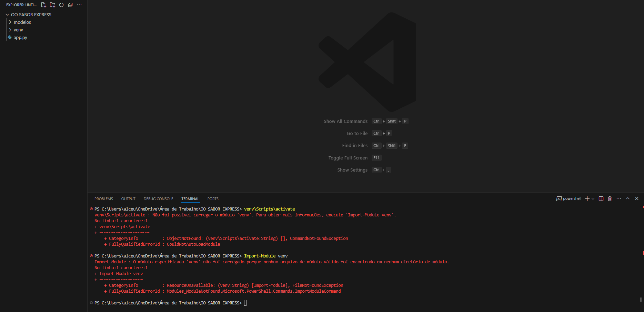This screenshot has height=312, width=644.
Task: Kill terminal with the trash icon
Action: pyautogui.click(x=610, y=198)
